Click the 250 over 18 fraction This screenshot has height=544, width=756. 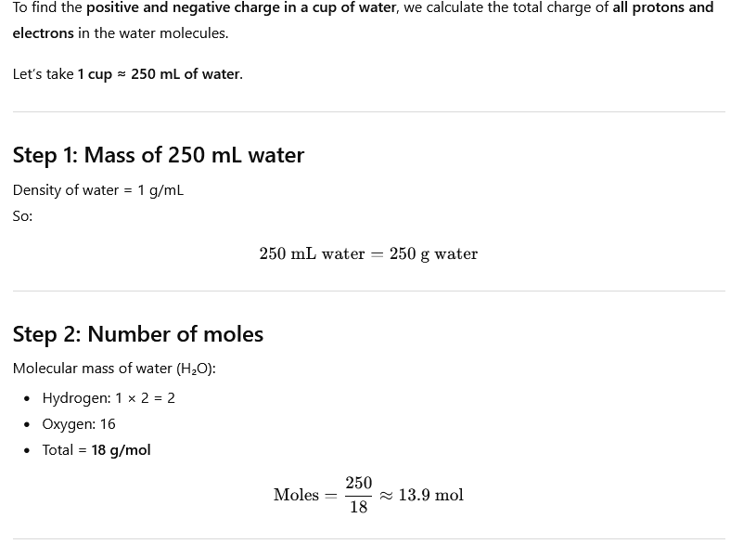[x=358, y=495]
